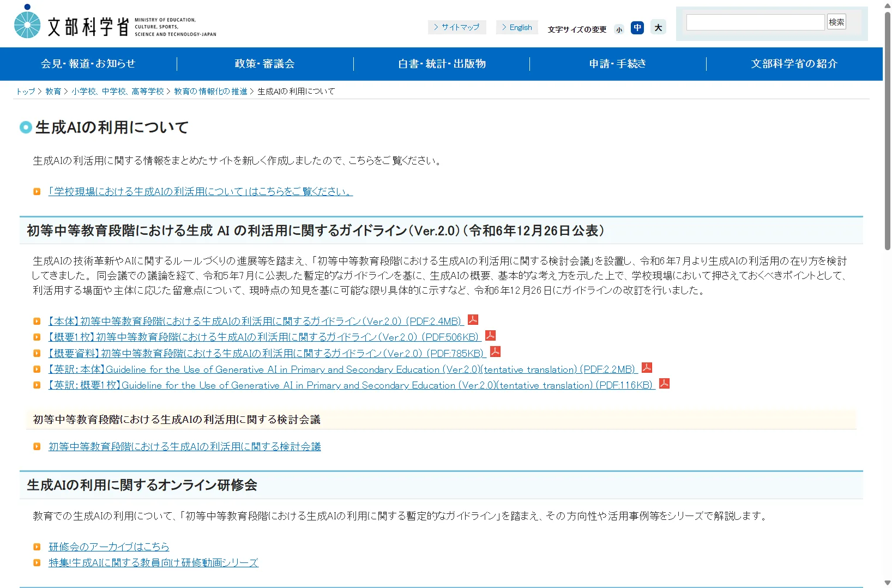The height and width of the screenshot is (588, 892).
Task: Click the blue circle icon beside page title
Action: point(26,128)
